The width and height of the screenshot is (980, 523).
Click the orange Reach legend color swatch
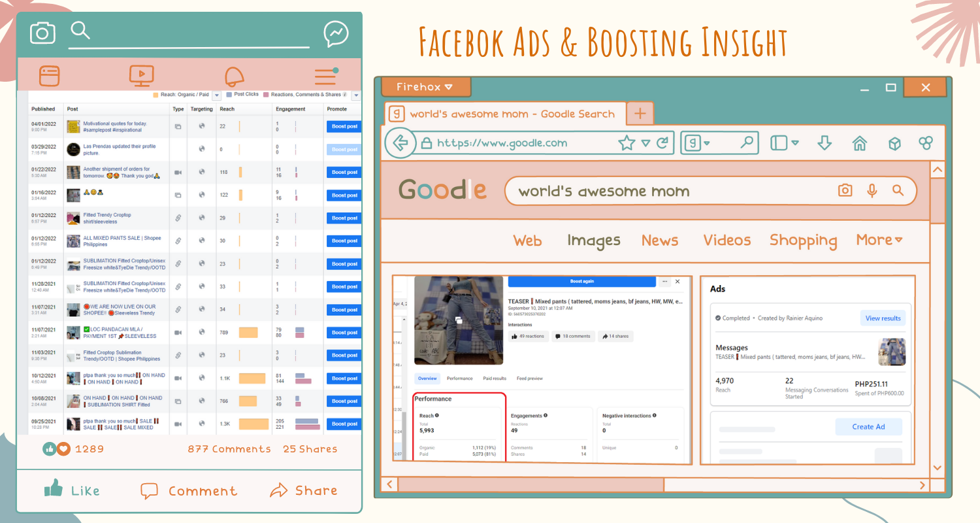coord(155,95)
